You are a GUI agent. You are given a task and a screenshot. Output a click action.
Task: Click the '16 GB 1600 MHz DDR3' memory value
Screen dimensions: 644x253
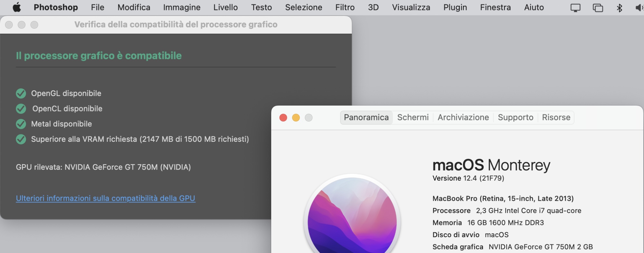pos(506,223)
